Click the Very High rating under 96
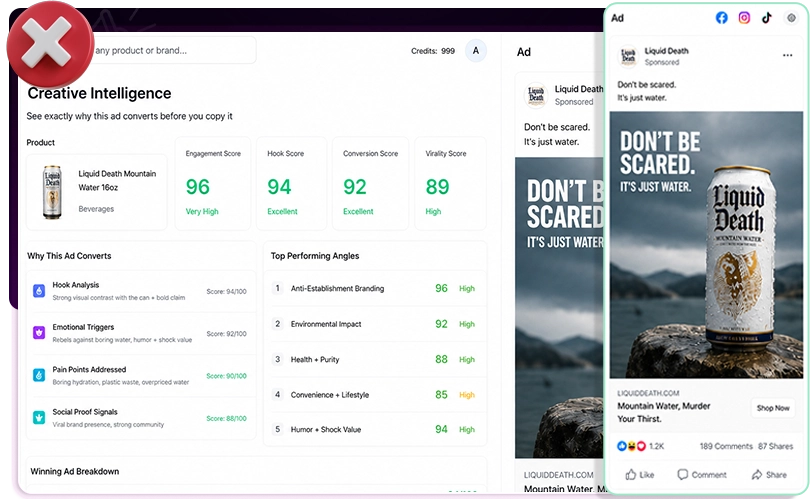 pyautogui.click(x=202, y=211)
